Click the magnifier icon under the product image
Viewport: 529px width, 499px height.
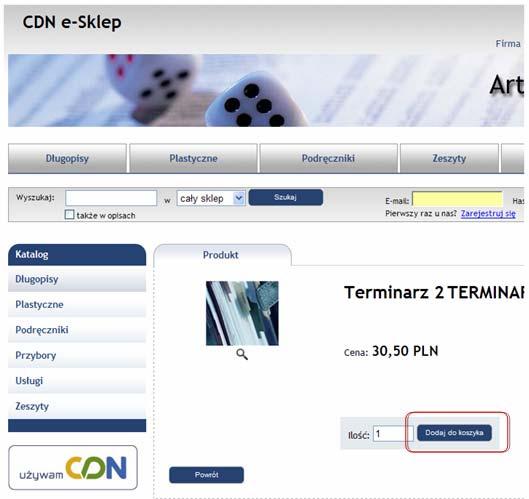242,355
